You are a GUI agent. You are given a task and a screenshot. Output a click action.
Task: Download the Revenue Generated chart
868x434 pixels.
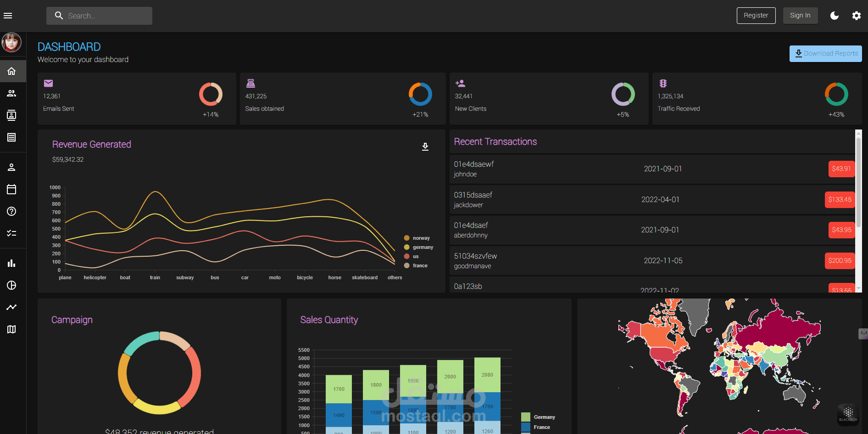coord(425,147)
